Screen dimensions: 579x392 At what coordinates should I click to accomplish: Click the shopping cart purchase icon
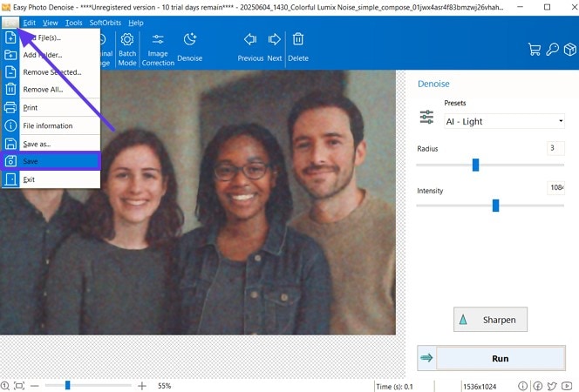pos(535,49)
